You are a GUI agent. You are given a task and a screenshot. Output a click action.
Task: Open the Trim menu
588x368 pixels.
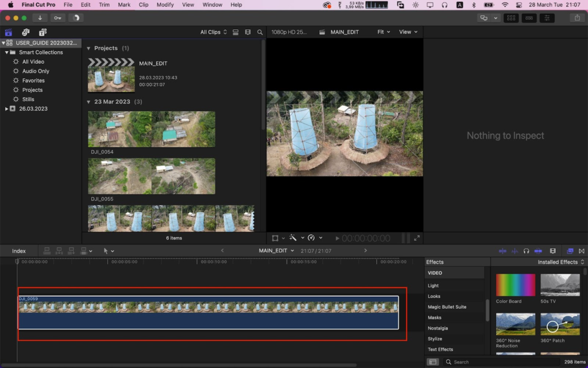pos(104,5)
